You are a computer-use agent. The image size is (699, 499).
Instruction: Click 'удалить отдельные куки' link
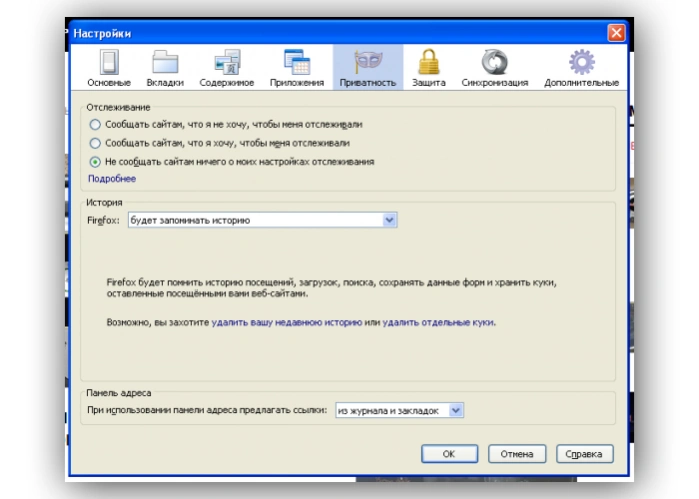[438, 322]
